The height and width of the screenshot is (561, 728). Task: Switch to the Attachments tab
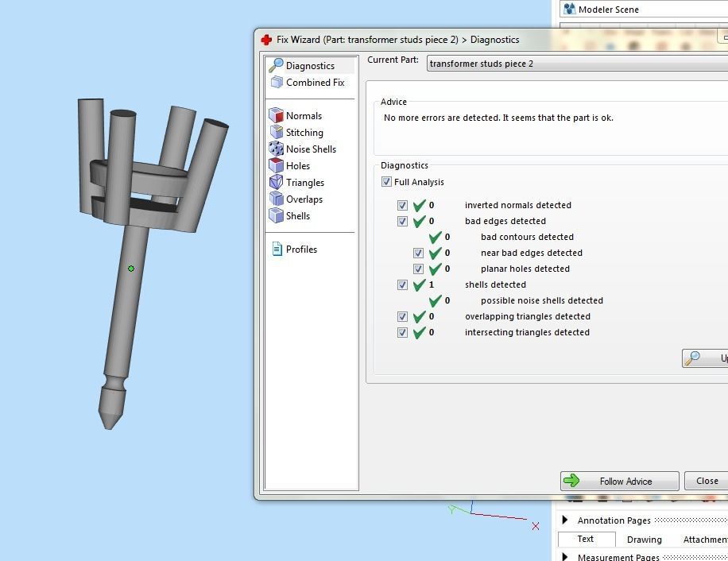(x=705, y=540)
